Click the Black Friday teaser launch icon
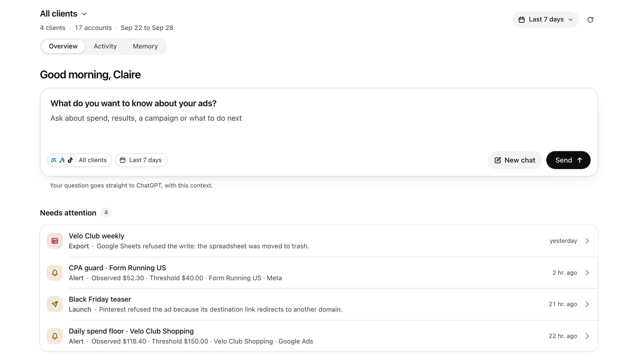 (x=55, y=304)
